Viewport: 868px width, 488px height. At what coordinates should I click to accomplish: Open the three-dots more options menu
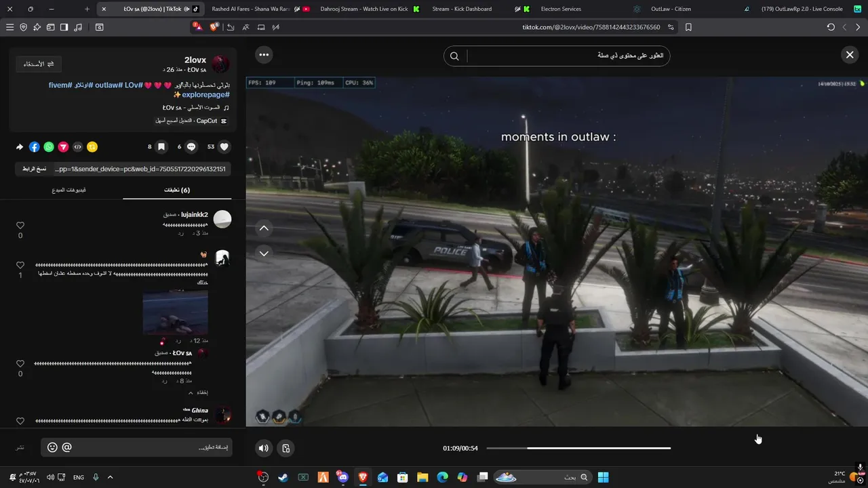click(x=264, y=55)
